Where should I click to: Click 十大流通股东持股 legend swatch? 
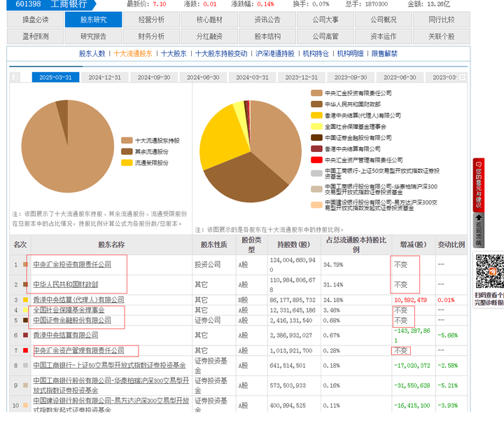(127, 141)
